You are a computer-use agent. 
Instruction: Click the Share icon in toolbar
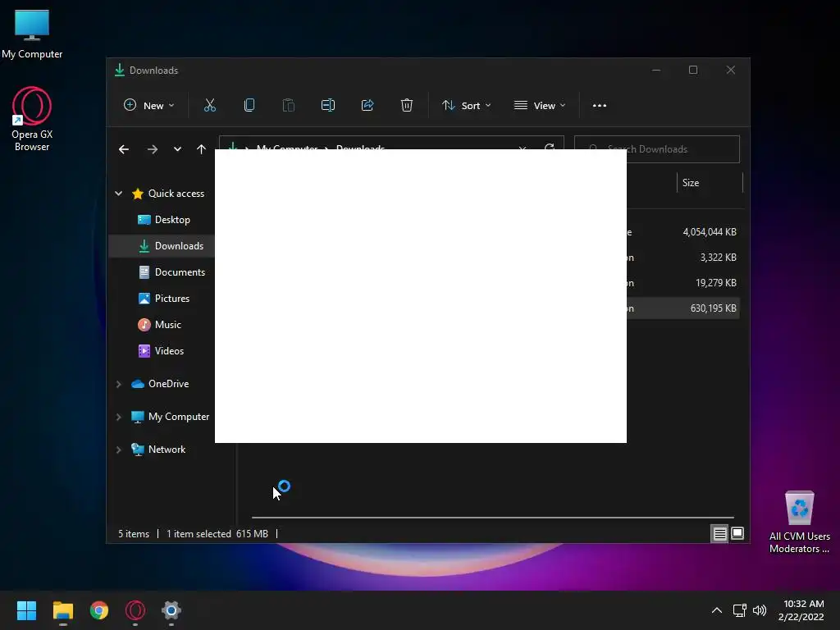tap(367, 106)
